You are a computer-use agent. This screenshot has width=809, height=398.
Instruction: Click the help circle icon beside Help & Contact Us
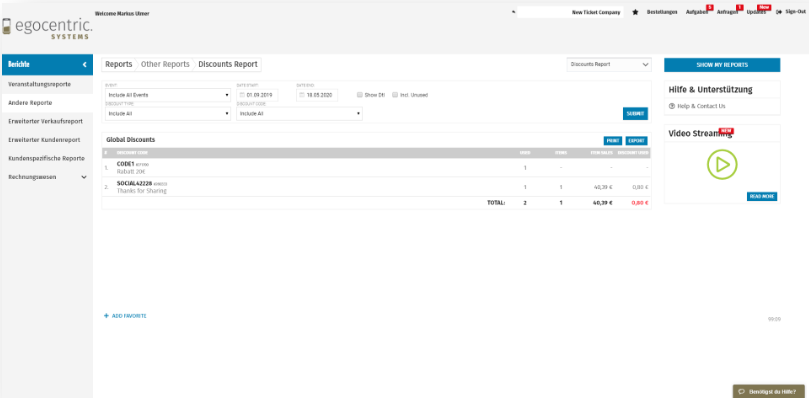pos(672,106)
